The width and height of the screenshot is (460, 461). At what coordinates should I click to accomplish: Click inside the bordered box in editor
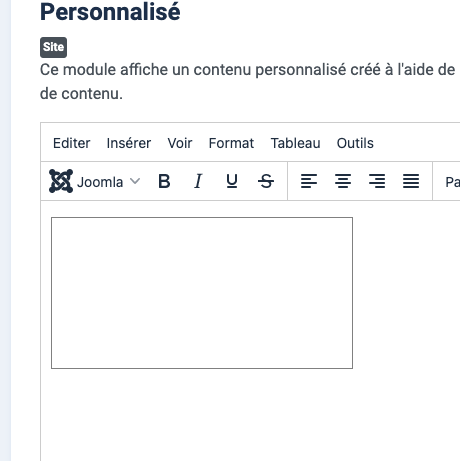[202, 293]
